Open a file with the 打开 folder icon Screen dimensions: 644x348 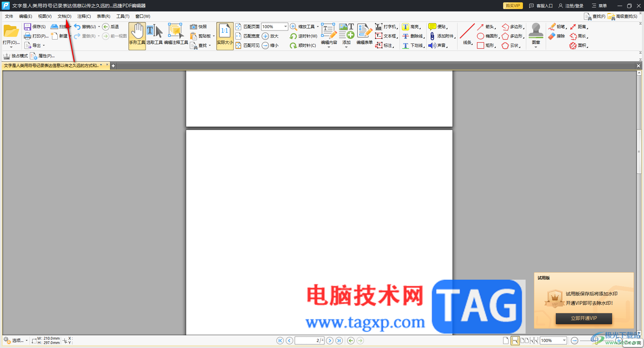click(x=11, y=32)
